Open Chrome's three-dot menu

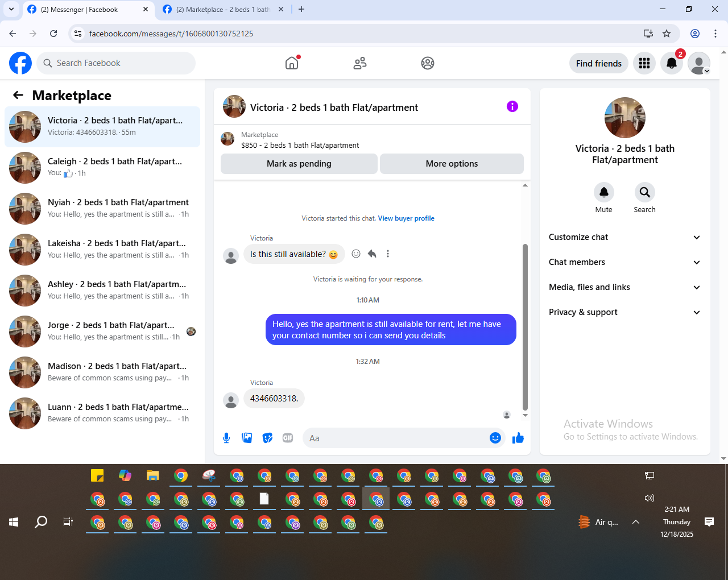715,34
